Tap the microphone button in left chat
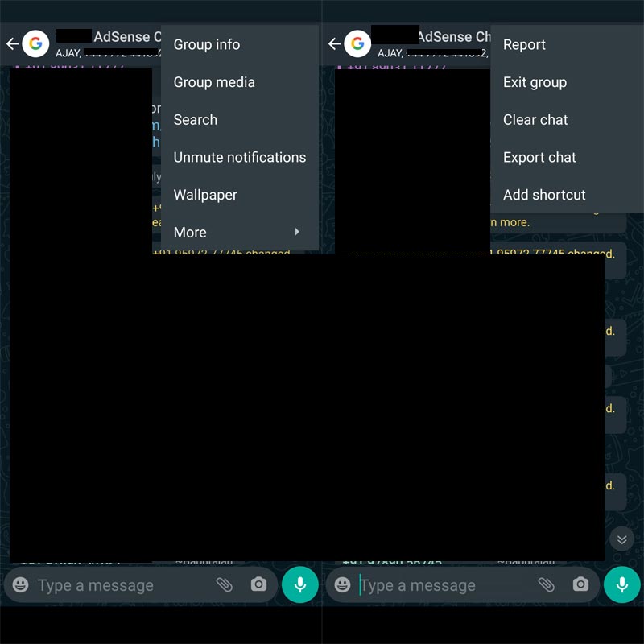The height and width of the screenshot is (644, 644). coord(300,584)
